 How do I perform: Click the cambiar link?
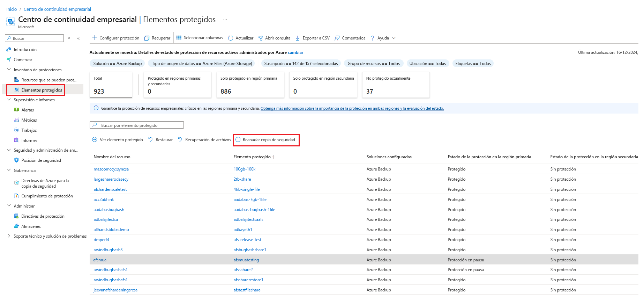[x=295, y=52]
